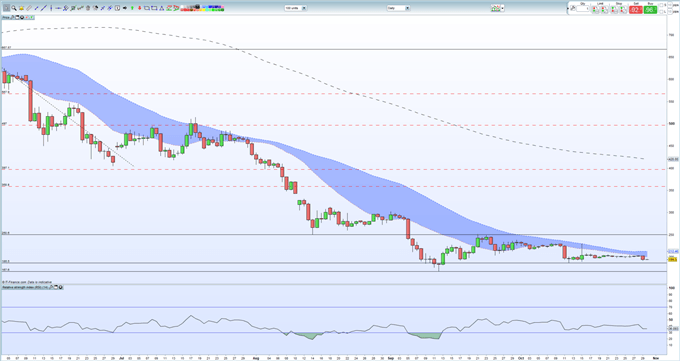Open the Daily timeframe dropdown
The image size is (680, 361).
(399, 8)
